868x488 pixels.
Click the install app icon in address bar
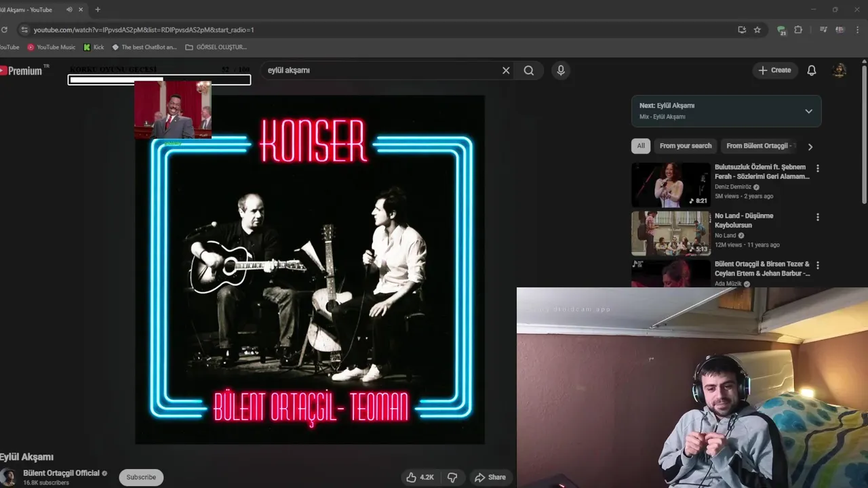[x=742, y=30]
